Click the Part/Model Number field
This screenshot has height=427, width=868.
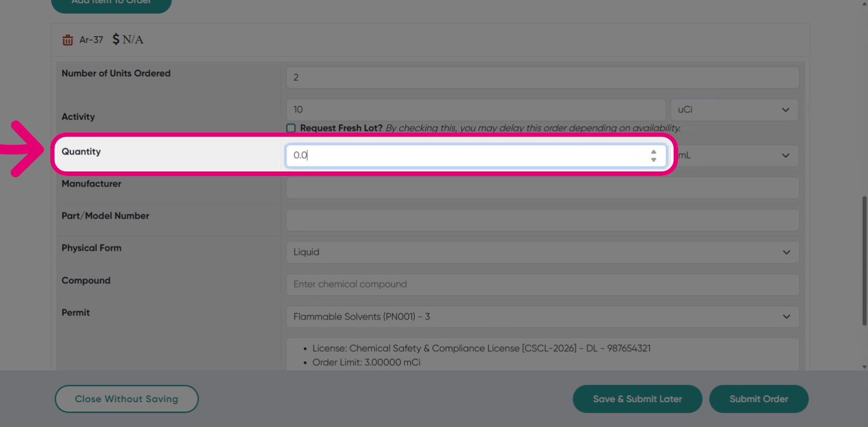click(x=542, y=220)
